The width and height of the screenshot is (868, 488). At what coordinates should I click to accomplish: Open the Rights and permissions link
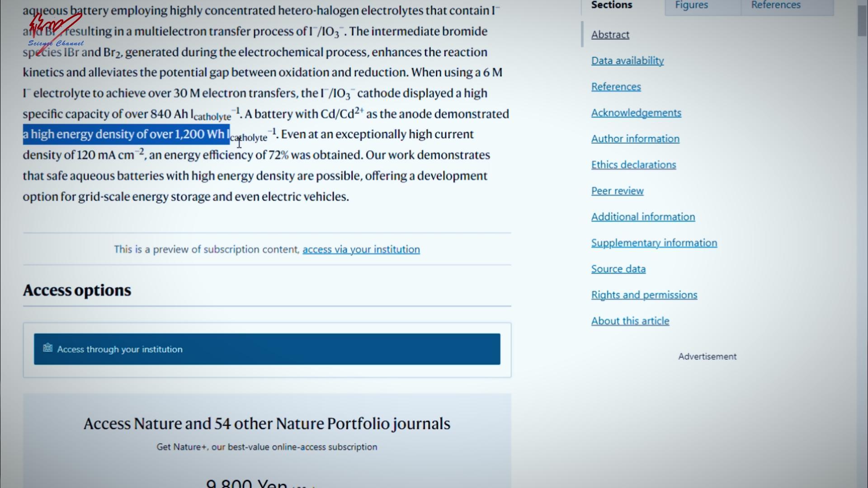pos(644,295)
